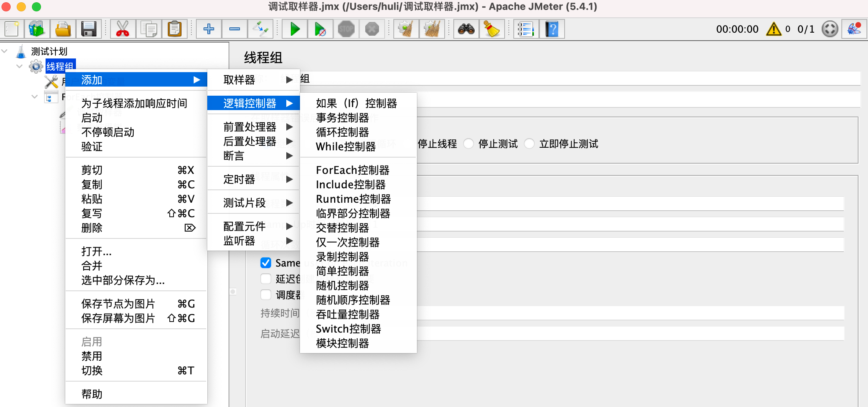
Task: Enable the 调度器 checkbox
Action: [266, 295]
